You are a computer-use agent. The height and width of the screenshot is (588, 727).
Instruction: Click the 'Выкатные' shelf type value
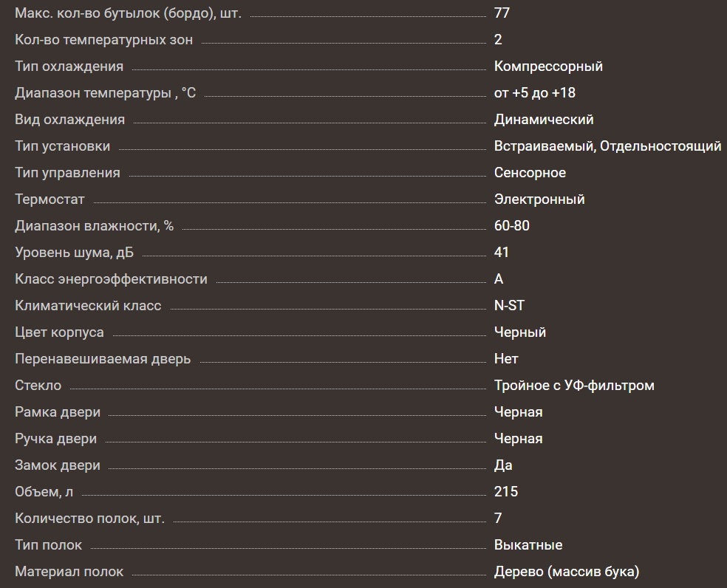[528, 545]
